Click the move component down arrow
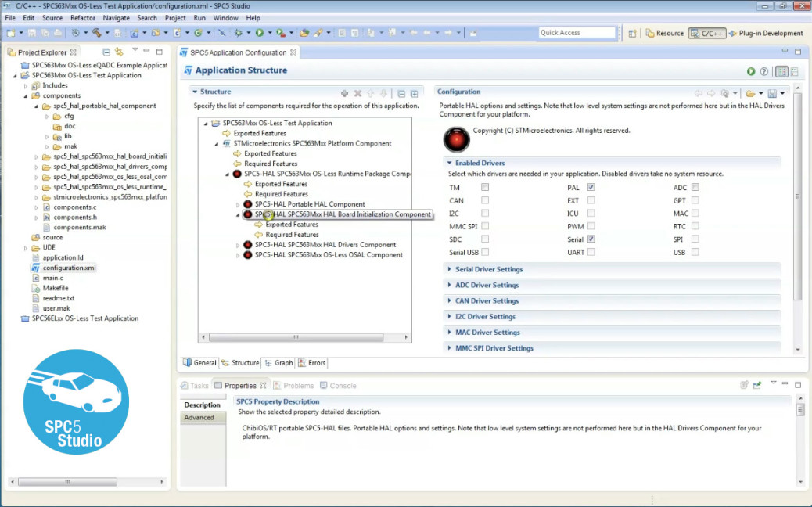812x507 pixels. click(x=383, y=93)
